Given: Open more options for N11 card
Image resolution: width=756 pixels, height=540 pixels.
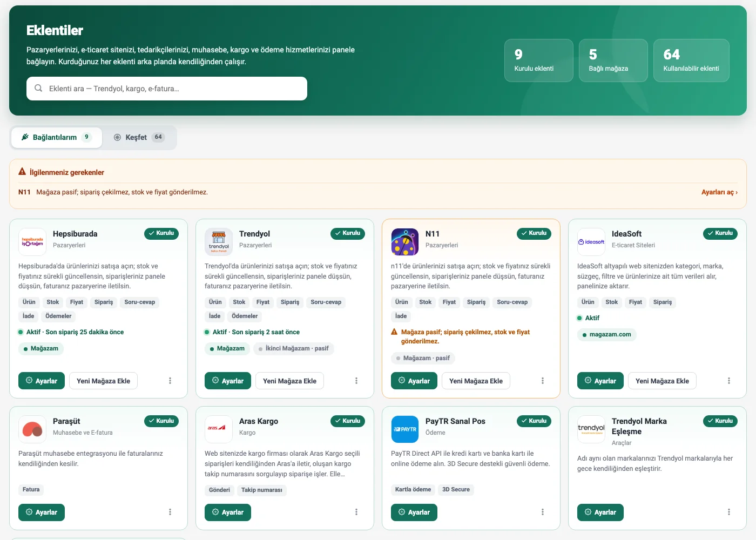Looking at the screenshot, I should click(x=543, y=381).
